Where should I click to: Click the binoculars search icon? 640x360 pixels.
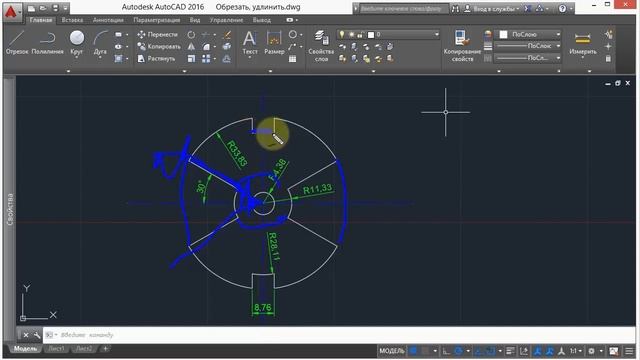[x=456, y=9]
